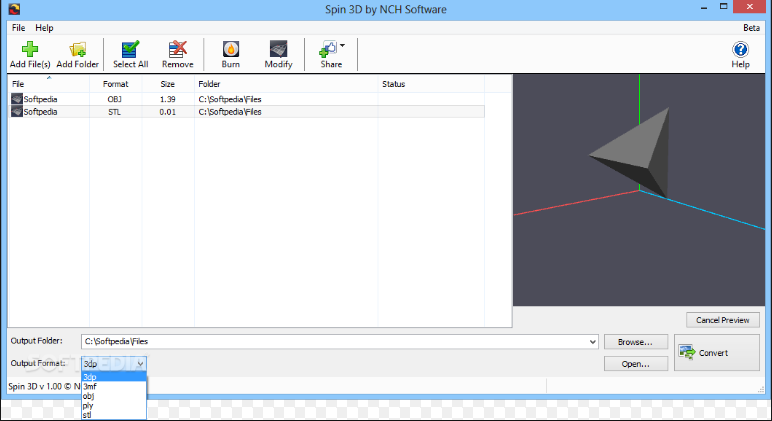Image resolution: width=772 pixels, height=421 pixels.
Task: Sort by the Format column header
Action: point(116,84)
